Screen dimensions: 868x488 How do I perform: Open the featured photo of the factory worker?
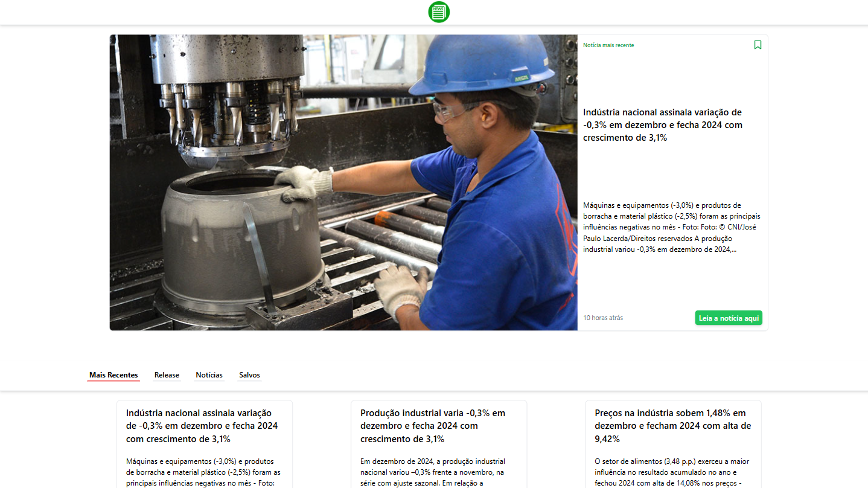[x=343, y=182]
